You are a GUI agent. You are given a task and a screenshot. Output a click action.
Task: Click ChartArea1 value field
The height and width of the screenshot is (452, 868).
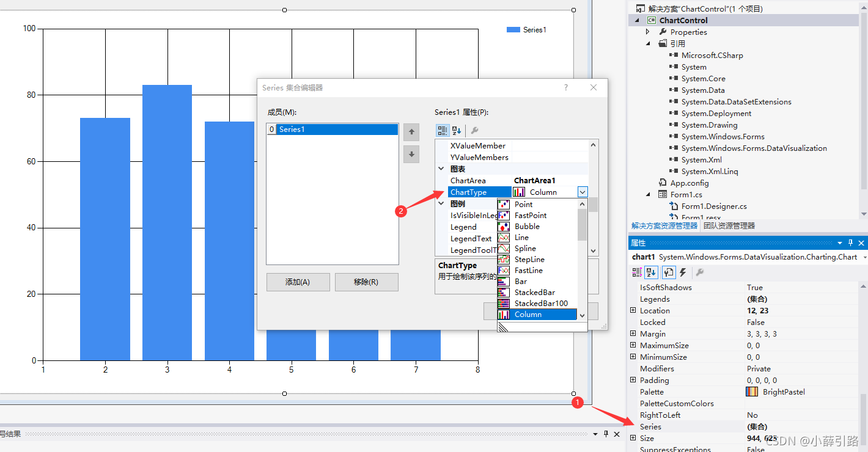(550, 180)
